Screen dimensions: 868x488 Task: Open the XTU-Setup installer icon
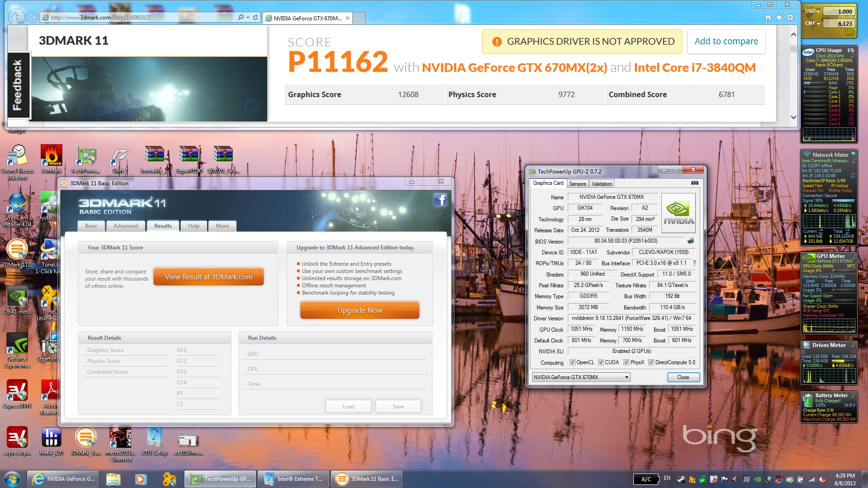154,441
